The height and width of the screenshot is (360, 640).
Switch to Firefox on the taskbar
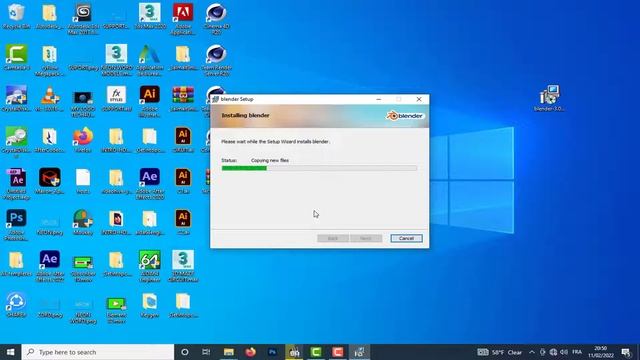point(251,352)
